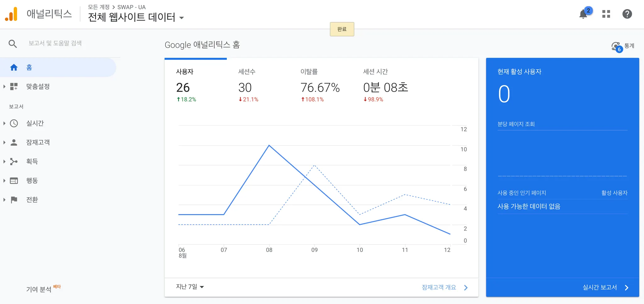Viewport: 644px width, 304px height.
Task: Click the 전환 flag icon
Action: 14,200
